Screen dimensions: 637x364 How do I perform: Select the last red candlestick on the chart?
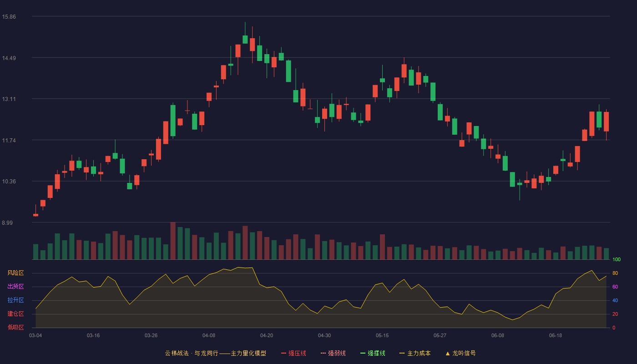(606, 121)
